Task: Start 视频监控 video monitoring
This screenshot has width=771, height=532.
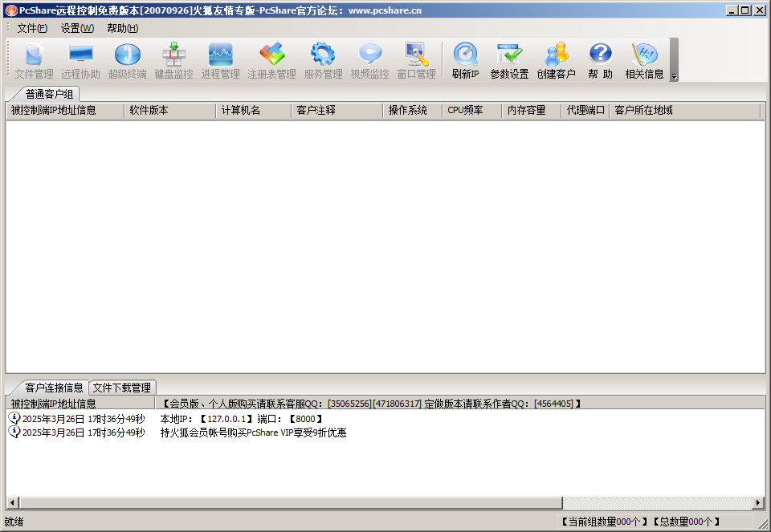Action: click(369, 61)
